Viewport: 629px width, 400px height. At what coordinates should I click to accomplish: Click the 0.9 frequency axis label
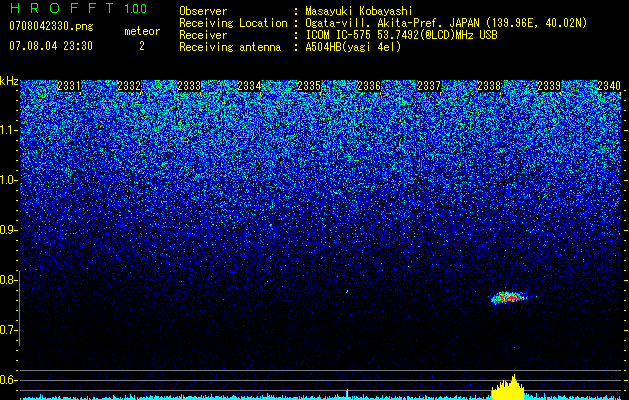8,230
